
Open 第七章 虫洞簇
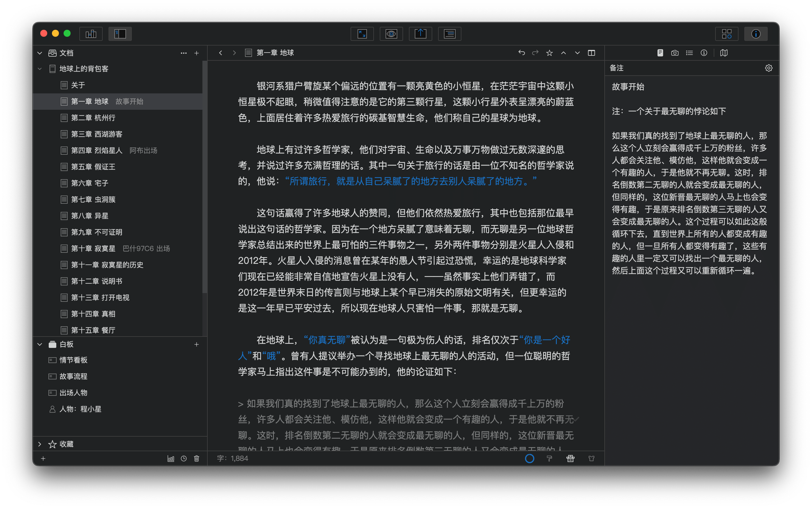coord(118,199)
